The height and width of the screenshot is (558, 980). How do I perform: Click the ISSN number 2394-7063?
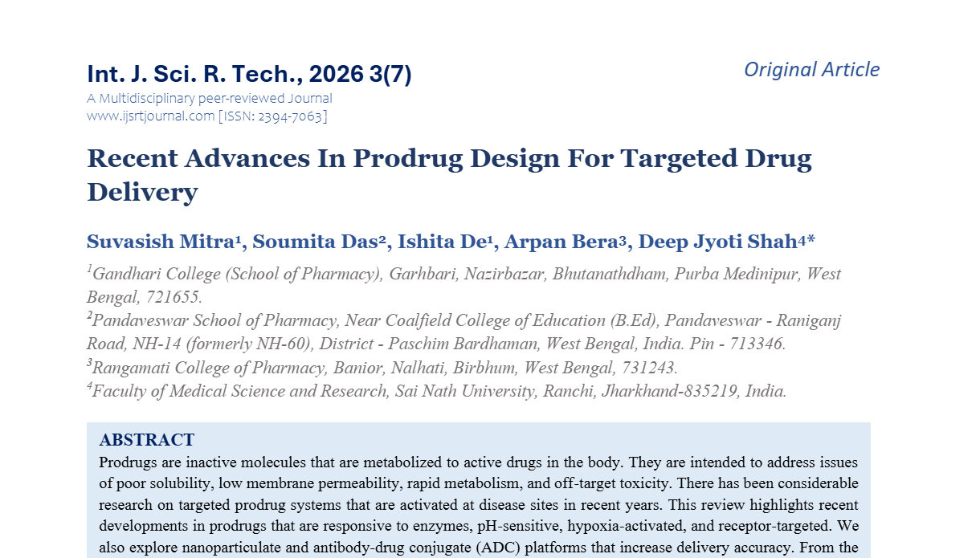tap(290, 116)
